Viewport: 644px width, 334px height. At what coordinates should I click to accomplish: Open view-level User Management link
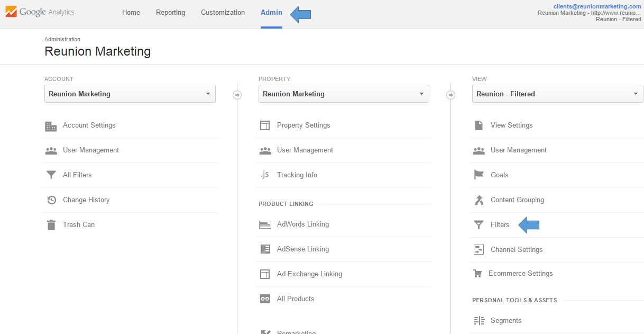(519, 150)
